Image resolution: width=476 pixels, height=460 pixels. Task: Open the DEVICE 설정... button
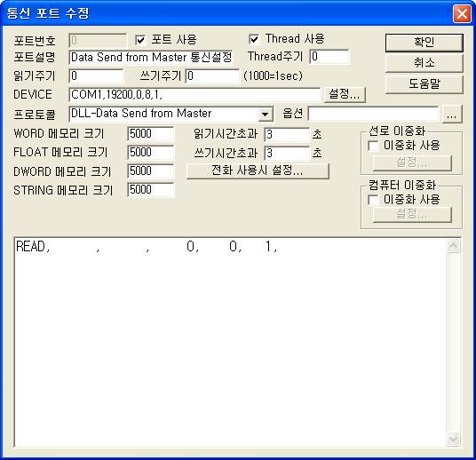click(345, 94)
